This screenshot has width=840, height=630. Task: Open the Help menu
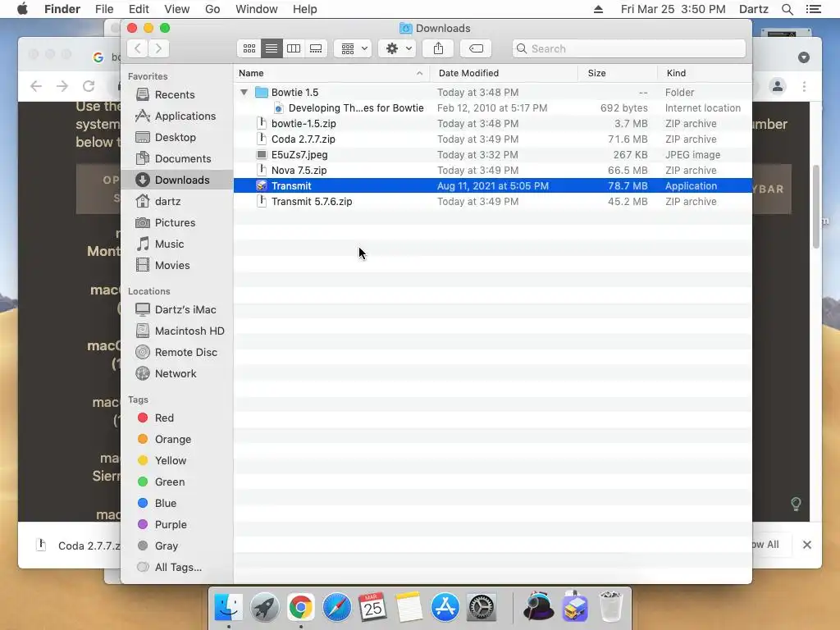click(x=305, y=9)
